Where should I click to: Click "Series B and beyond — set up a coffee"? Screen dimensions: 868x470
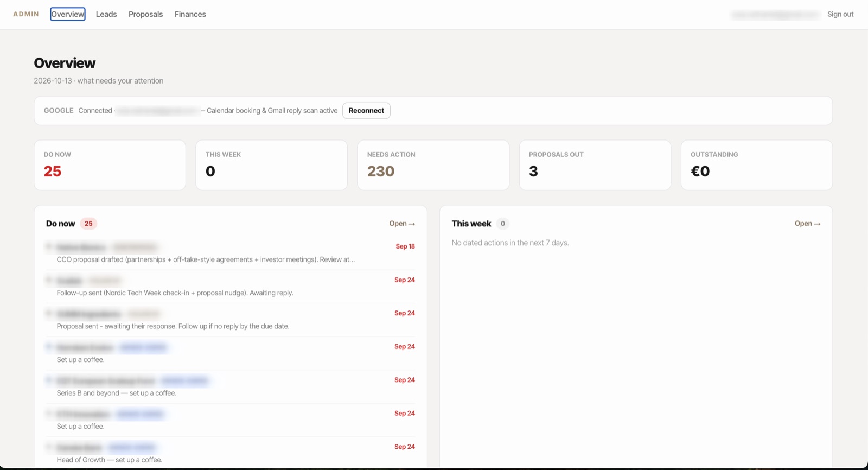click(117, 393)
